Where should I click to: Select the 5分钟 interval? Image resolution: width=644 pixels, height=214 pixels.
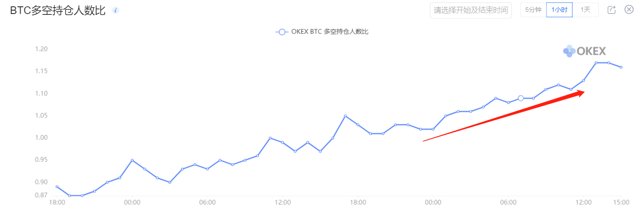coord(533,10)
